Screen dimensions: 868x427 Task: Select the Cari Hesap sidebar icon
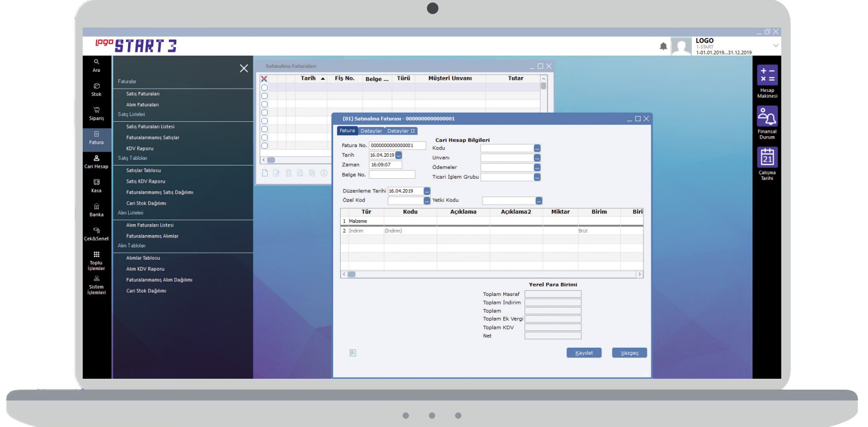pyautogui.click(x=97, y=161)
